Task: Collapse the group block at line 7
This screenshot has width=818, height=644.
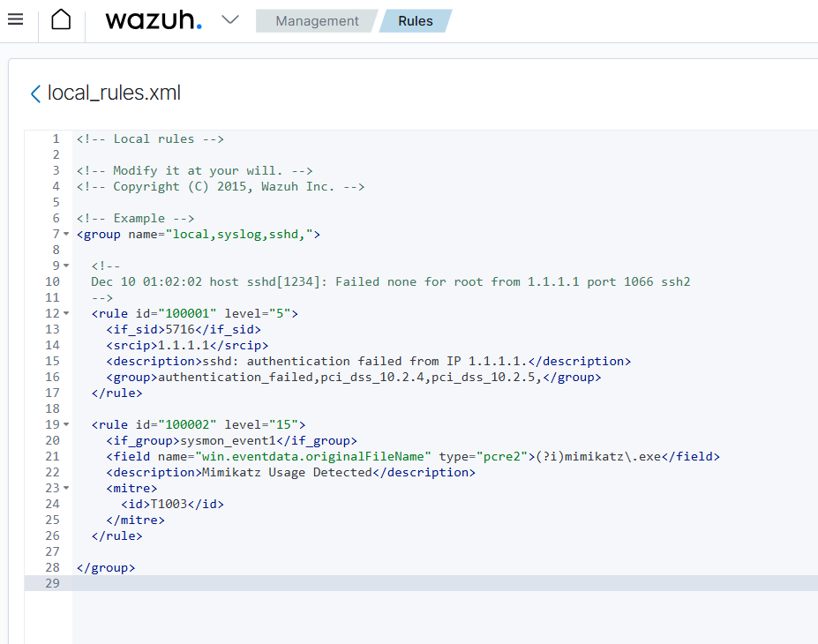Action: [66, 235]
